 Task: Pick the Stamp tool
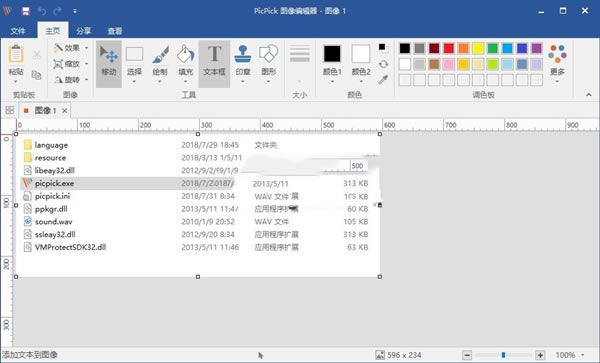coord(243,63)
